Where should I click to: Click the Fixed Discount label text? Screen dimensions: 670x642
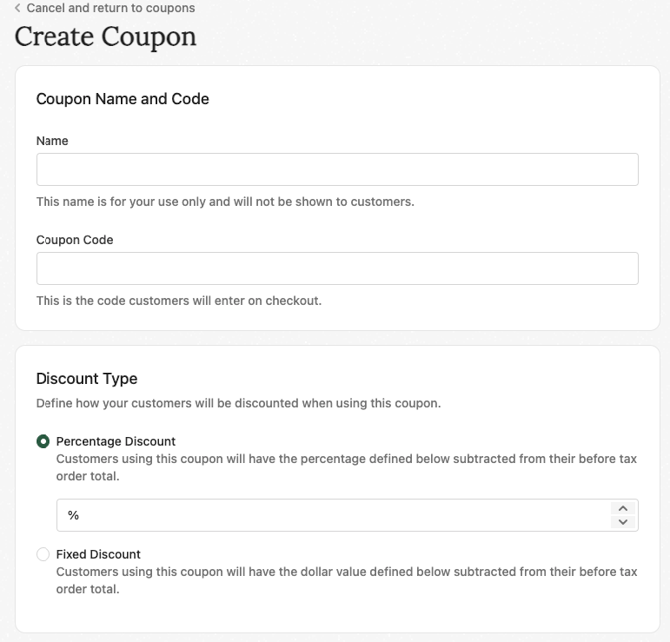pyautogui.click(x=98, y=554)
